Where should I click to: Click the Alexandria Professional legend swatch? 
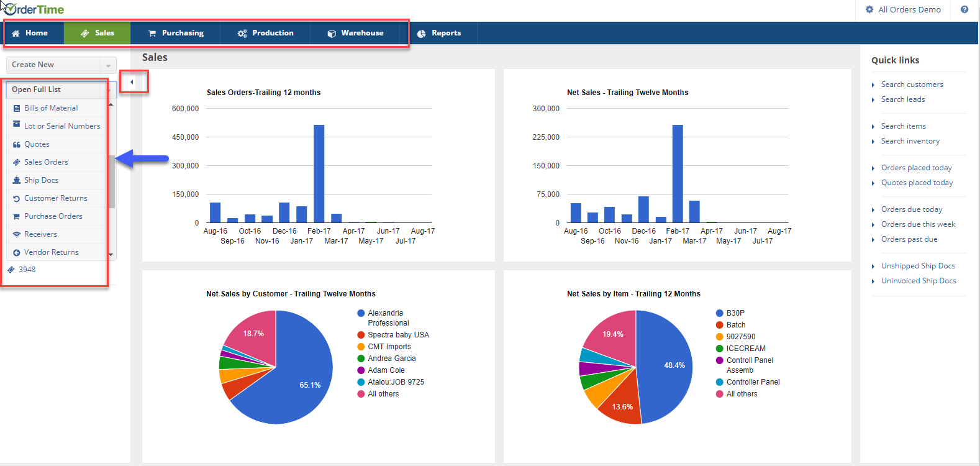[x=361, y=313]
